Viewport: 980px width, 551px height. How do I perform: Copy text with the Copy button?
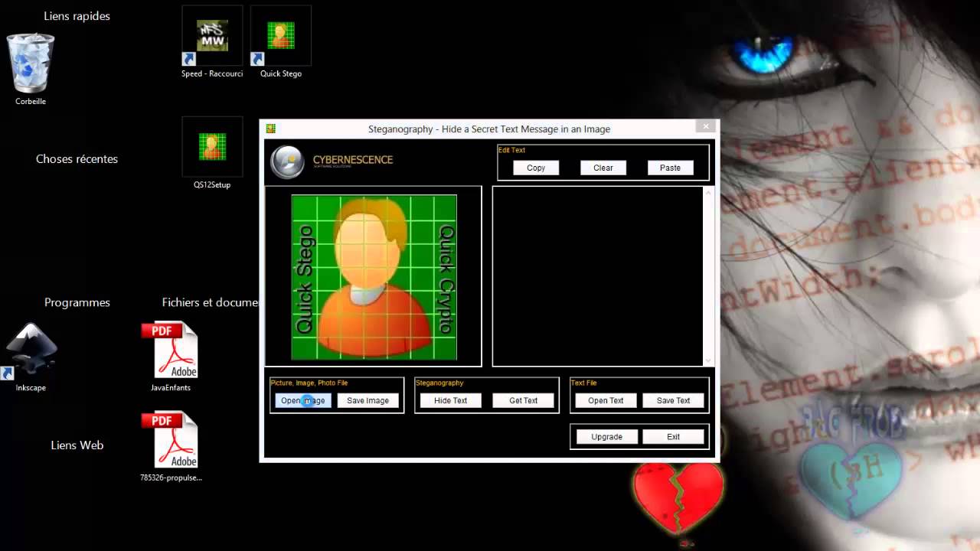[536, 168]
